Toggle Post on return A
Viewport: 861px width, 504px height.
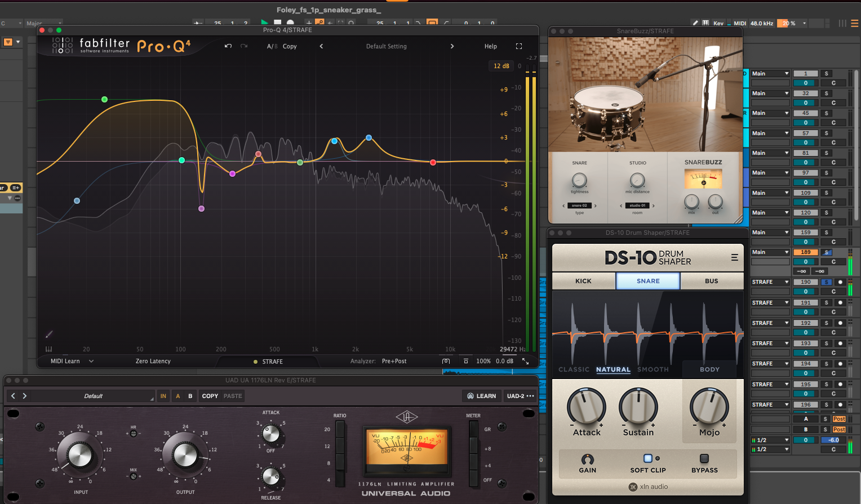tap(839, 419)
